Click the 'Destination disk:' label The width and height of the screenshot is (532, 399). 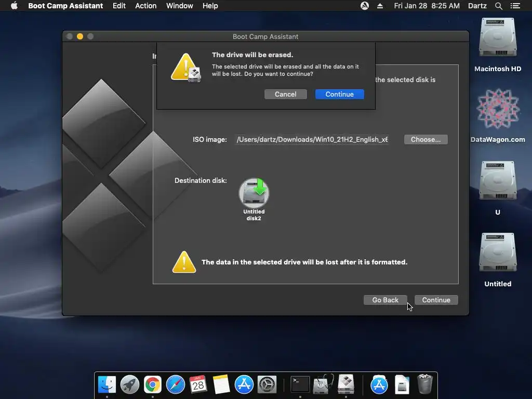tap(201, 180)
